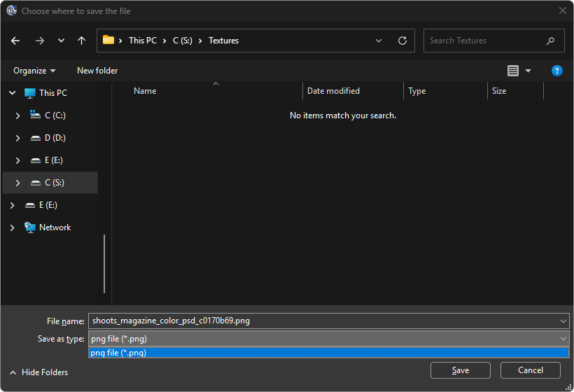
Task: Open the view options dropdown arrow
Action: click(x=528, y=71)
